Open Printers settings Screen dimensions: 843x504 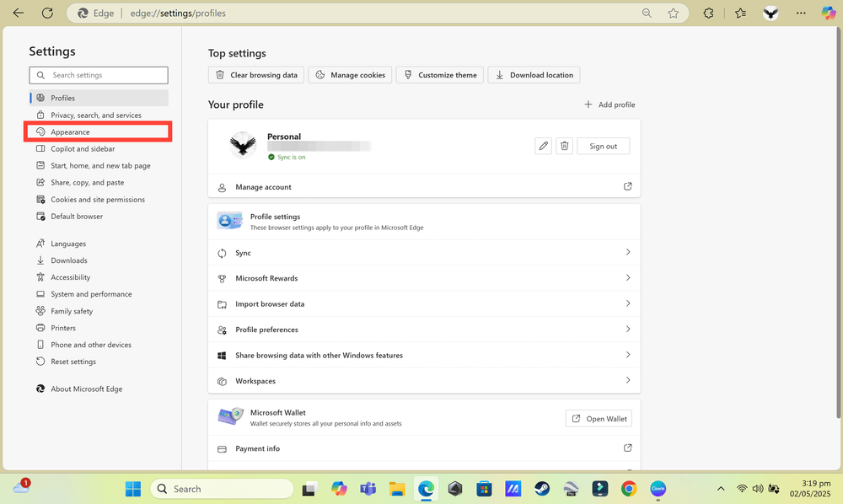99,328
